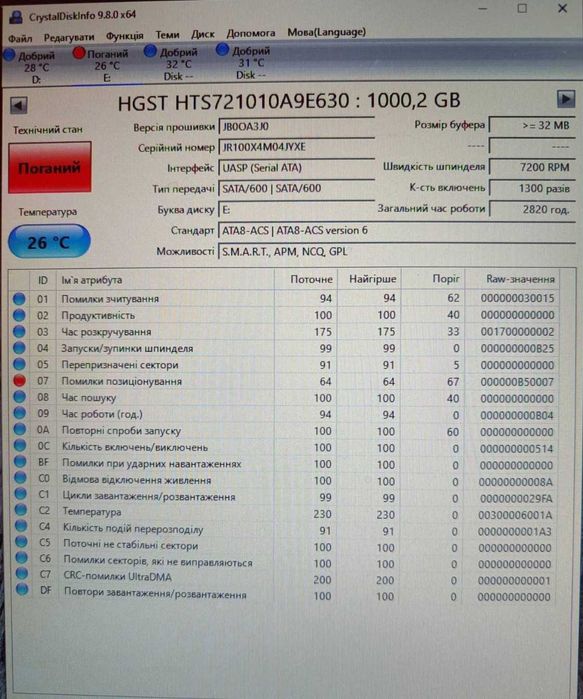The width and height of the screenshot is (583, 699).
Task: Select raw value 000000B50007
Action: click(517, 382)
